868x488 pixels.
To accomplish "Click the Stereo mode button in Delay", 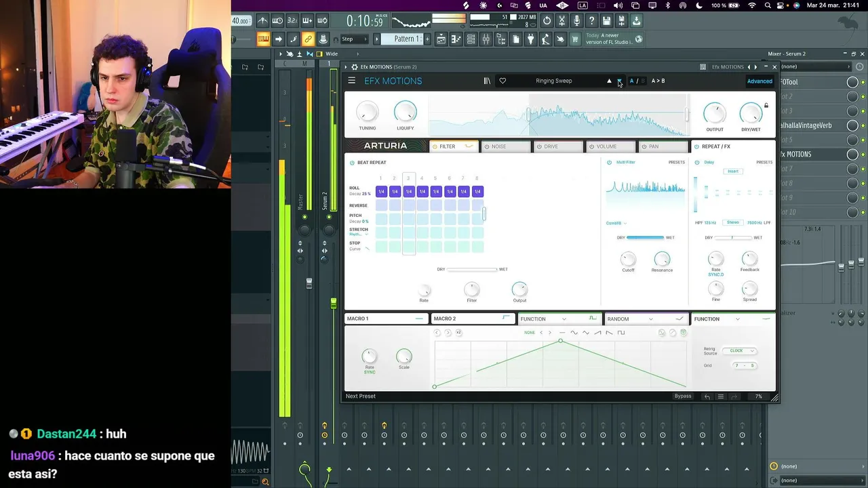I will click(733, 222).
